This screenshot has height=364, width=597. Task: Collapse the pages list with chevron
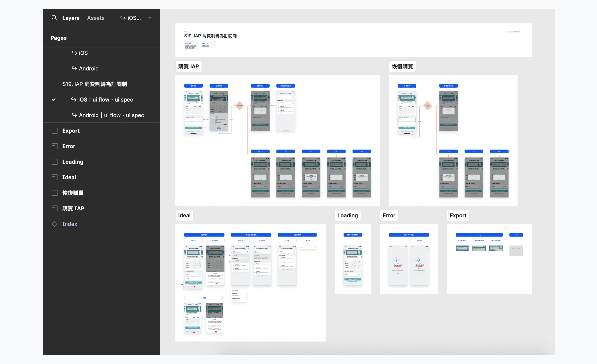tap(150, 18)
